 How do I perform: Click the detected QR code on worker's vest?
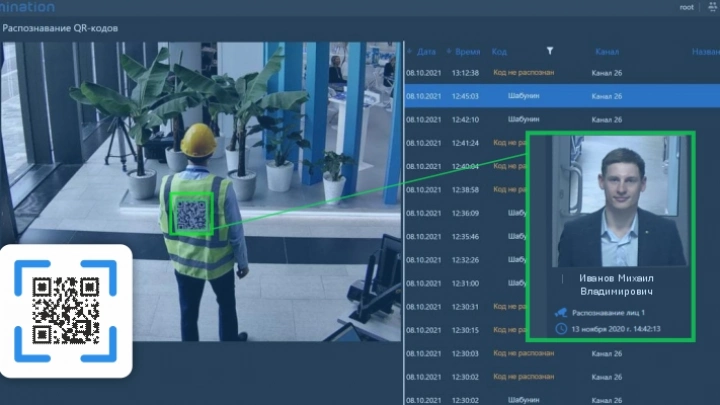pyautogui.click(x=192, y=212)
